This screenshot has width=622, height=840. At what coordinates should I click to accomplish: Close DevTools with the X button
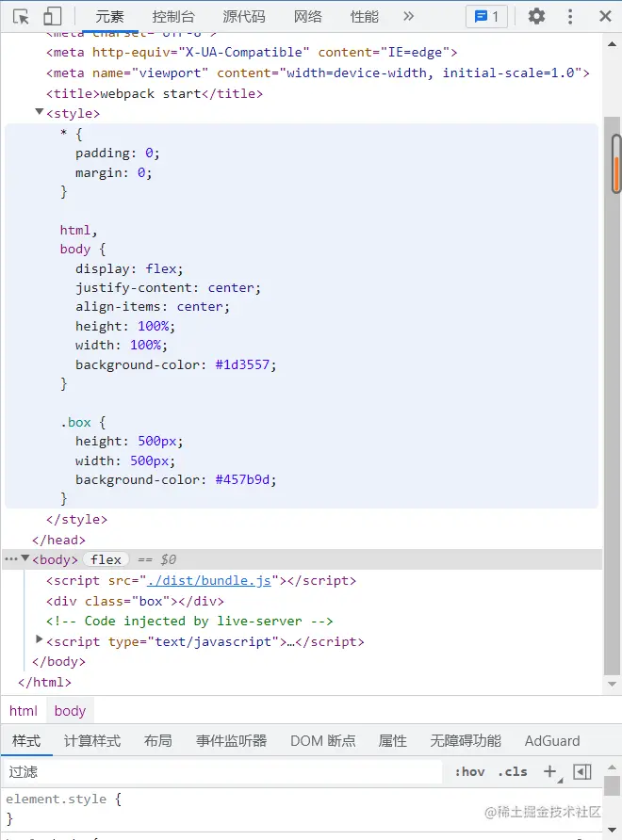tap(605, 16)
